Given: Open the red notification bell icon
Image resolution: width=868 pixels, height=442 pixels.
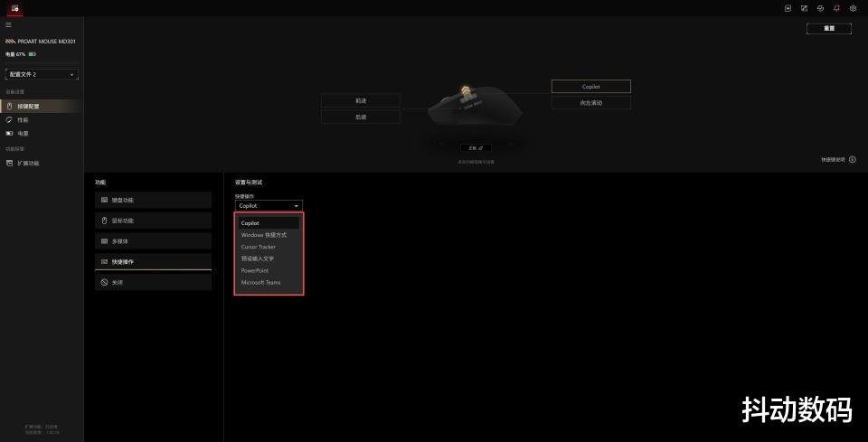Looking at the screenshot, I should pyautogui.click(x=836, y=8).
